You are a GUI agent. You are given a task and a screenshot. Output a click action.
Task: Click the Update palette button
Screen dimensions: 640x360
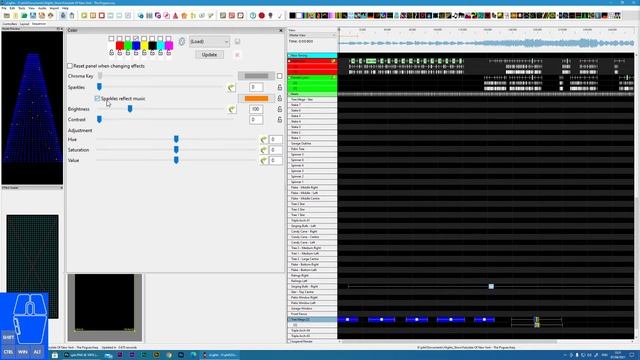point(209,55)
